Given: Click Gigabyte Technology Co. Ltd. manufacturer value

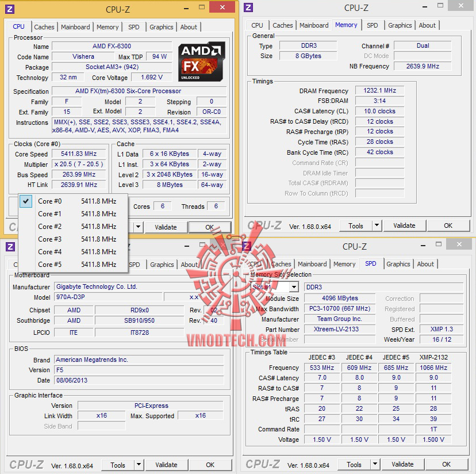Looking at the screenshot, I should pos(139,286).
